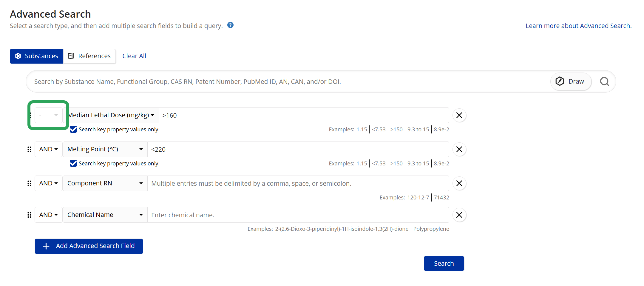644x286 pixels.
Task: Click the '120-12-7' example text
Action: [x=418, y=198]
